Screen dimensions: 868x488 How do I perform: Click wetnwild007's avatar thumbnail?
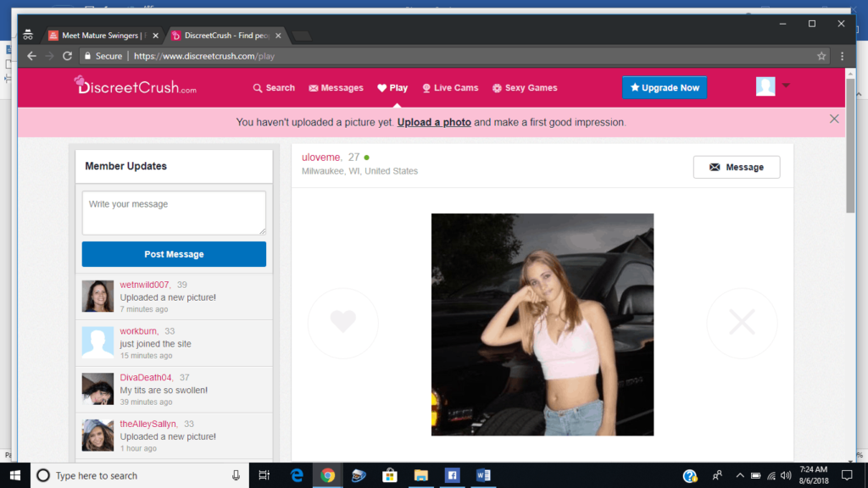click(x=98, y=296)
